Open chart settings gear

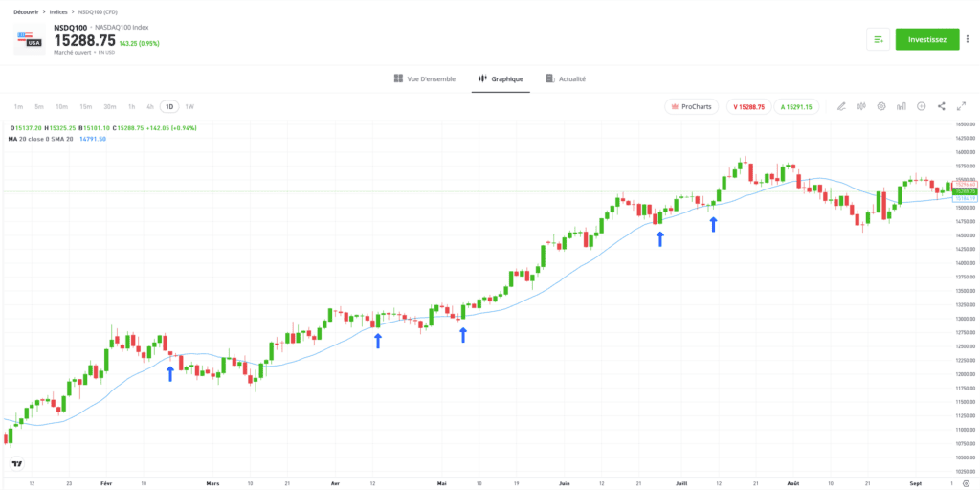[881, 106]
